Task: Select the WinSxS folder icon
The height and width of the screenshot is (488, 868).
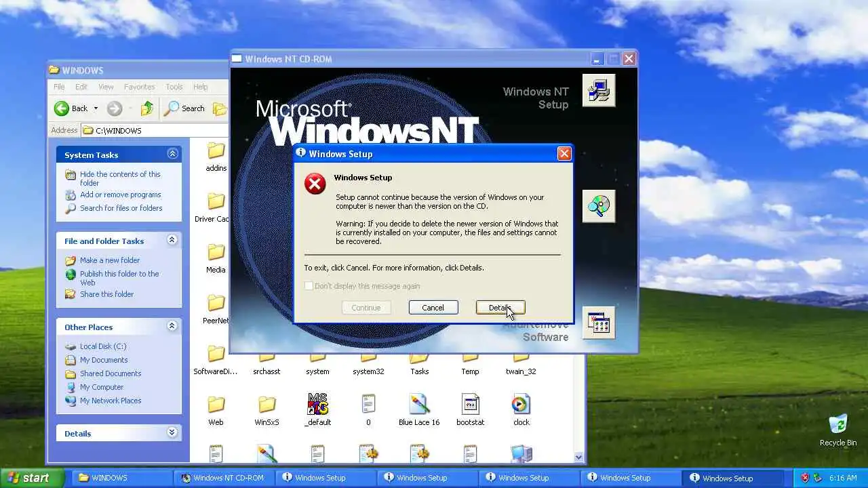Action: pos(267,405)
